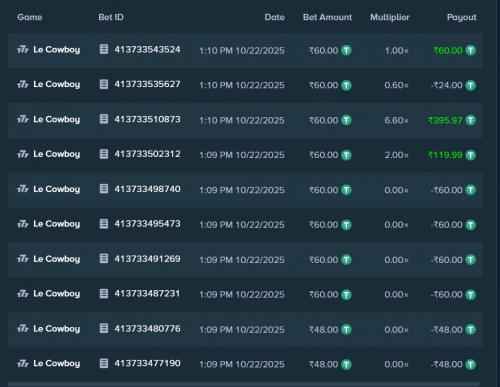Click the Multiplier column header

tap(390, 17)
